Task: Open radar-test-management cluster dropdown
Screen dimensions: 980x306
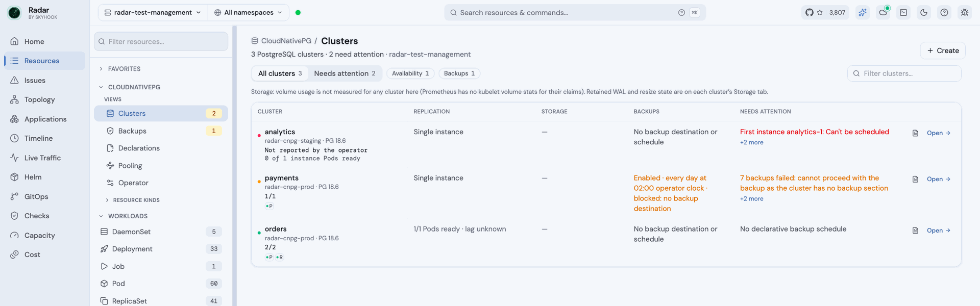Action: pos(153,13)
